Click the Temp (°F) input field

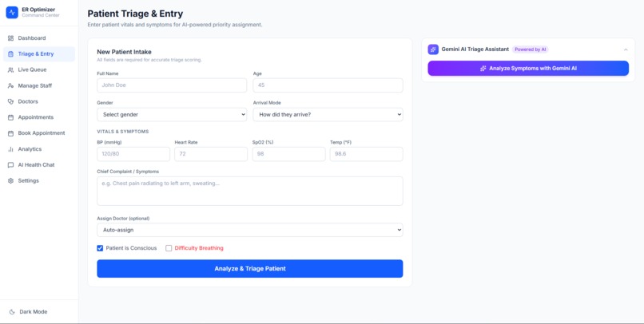click(367, 154)
